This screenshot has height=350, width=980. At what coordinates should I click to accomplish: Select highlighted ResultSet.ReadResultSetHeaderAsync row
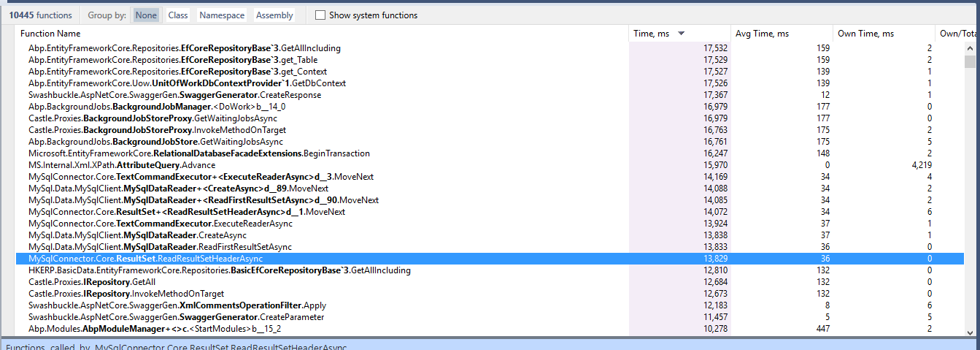pos(490,259)
